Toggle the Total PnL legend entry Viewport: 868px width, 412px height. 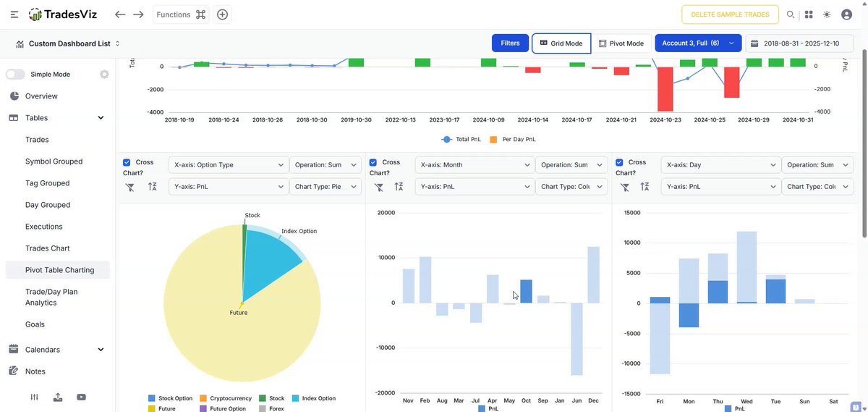[461, 139]
